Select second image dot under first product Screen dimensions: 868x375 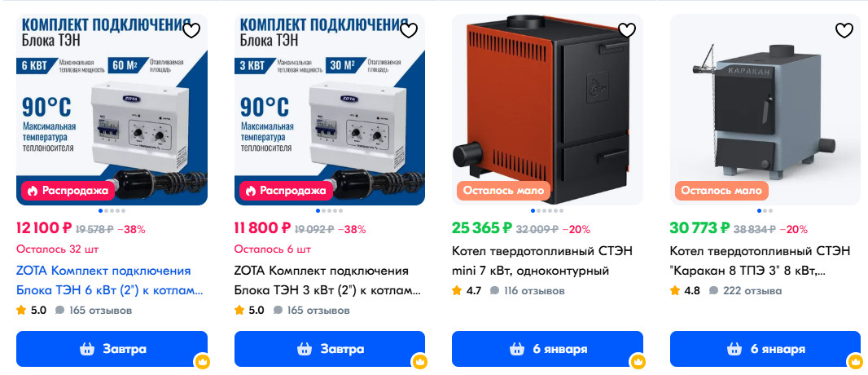point(106,211)
